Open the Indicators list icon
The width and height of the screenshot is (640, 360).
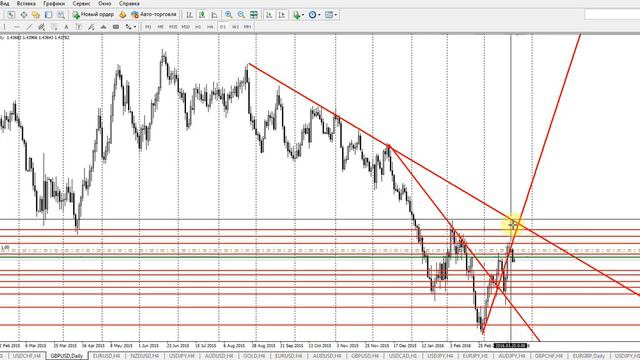[296, 15]
